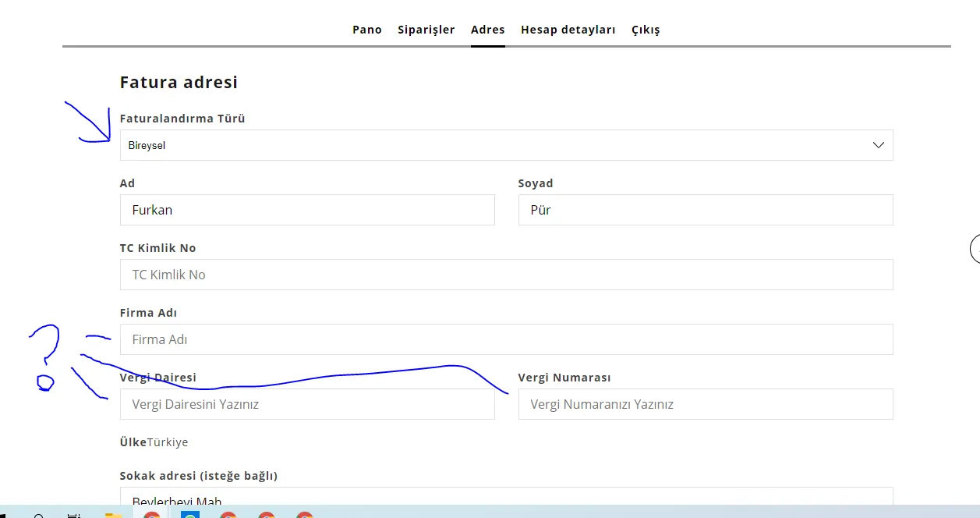
Task: Select the Adres tab
Action: (x=488, y=30)
